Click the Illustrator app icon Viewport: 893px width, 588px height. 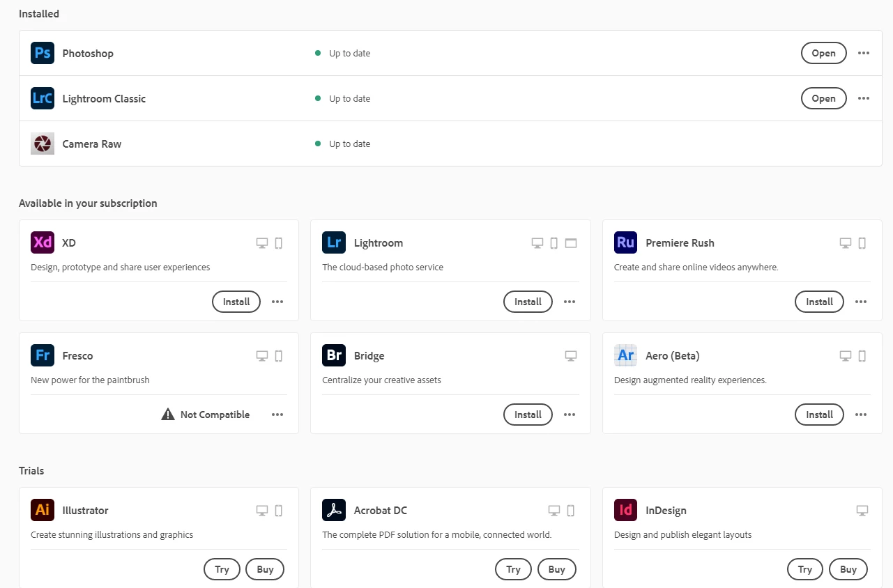tap(43, 510)
